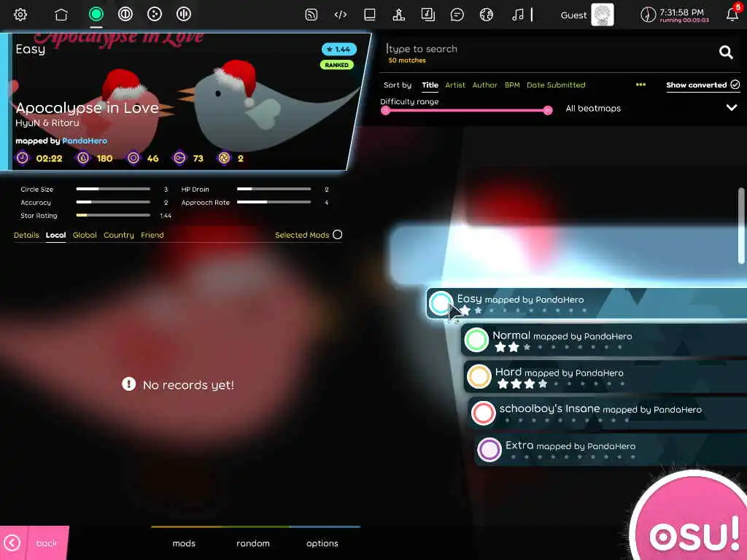This screenshot has width=747, height=560.
Task: Select the osu!taiko ruleset icon
Action: (125, 15)
